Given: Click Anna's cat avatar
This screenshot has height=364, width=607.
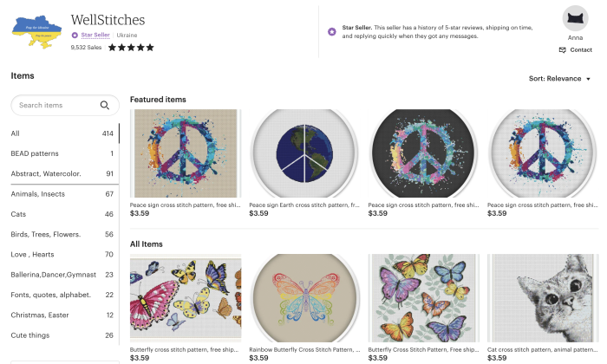Looking at the screenshot, I should tap(574, 19).
